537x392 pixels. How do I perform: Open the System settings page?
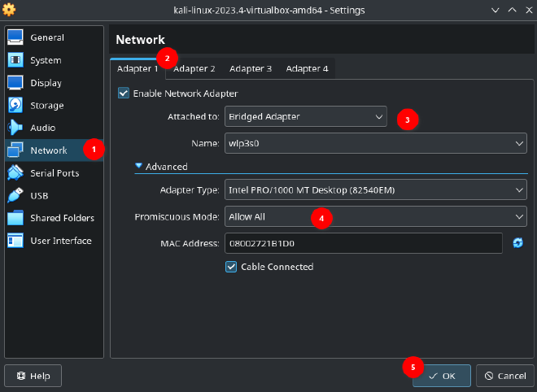click(55, 60)
